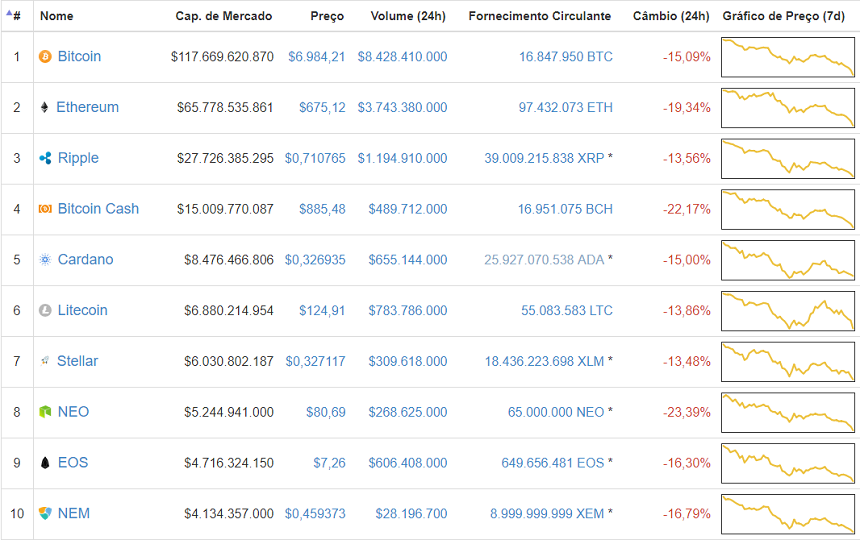Screen dimensions: 860x540
Task: Click the Cardano logo icon
Action: pyautogui.click(x=45, y=260)
